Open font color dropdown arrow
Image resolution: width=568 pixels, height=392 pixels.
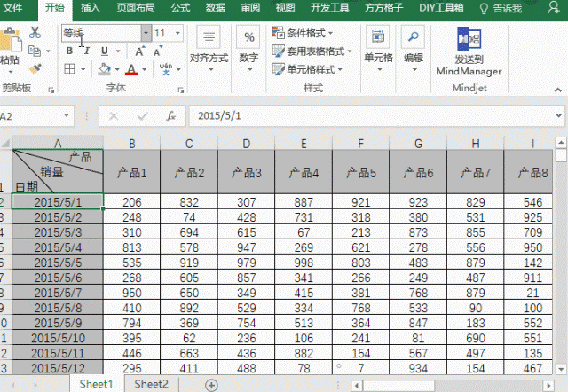tap(144, 69)
